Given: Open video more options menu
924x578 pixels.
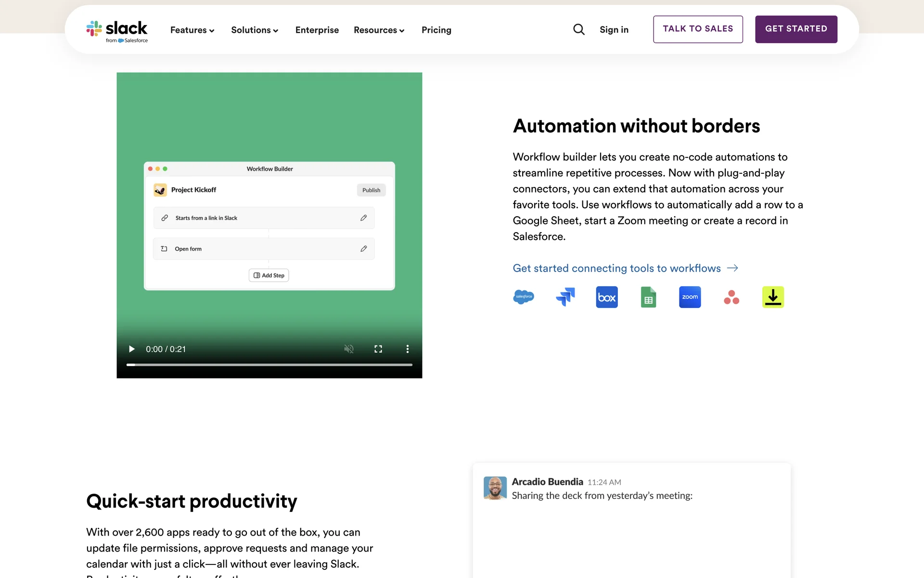Looking at the screenshot, I should coord(407,349).
